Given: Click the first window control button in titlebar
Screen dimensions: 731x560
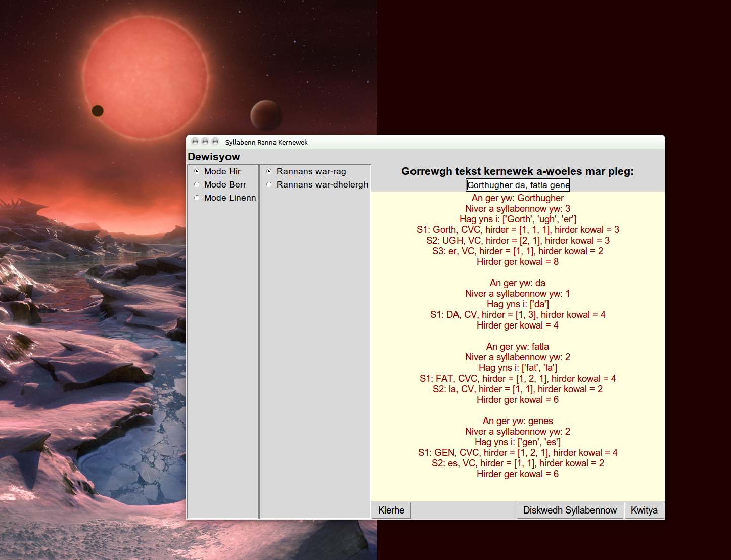Looking at the screenshot, I should point(195,142).
